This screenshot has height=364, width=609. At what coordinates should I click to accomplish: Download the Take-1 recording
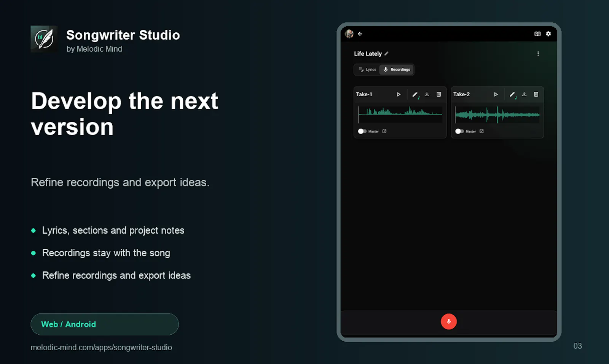427,94
